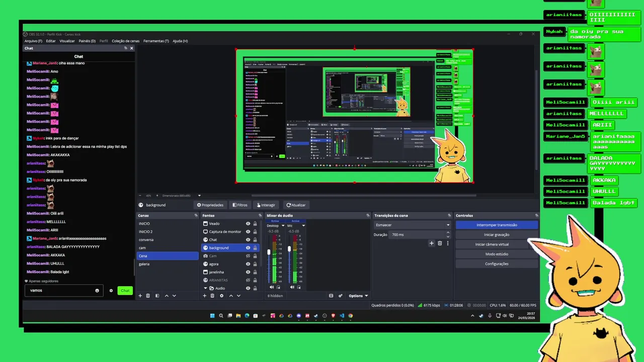The image size is (644, 362).
Task: Open the Coleção de cenas menu
Action: coord(126,41)
